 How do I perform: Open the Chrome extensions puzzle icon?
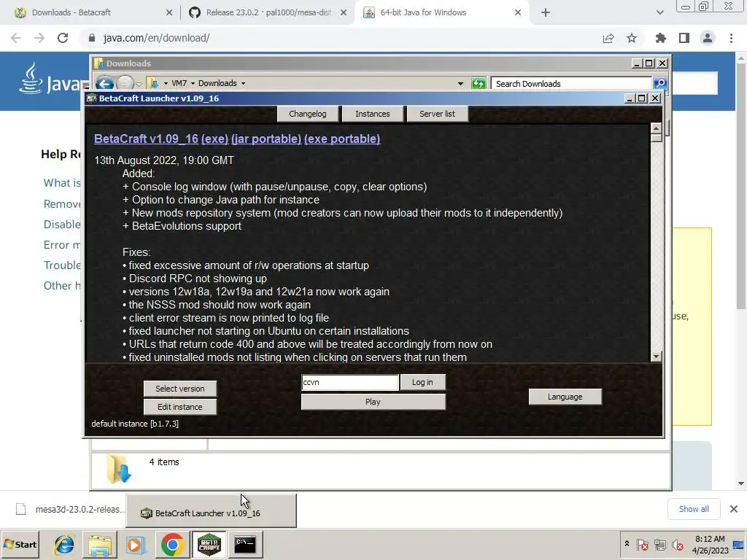pyautogui.click(x=661, y=38)
